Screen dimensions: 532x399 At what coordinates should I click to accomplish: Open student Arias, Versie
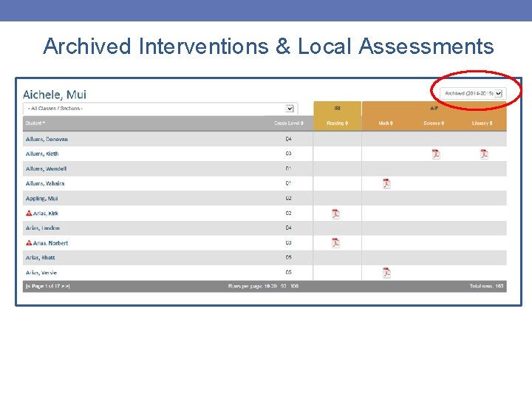[41, 273]
